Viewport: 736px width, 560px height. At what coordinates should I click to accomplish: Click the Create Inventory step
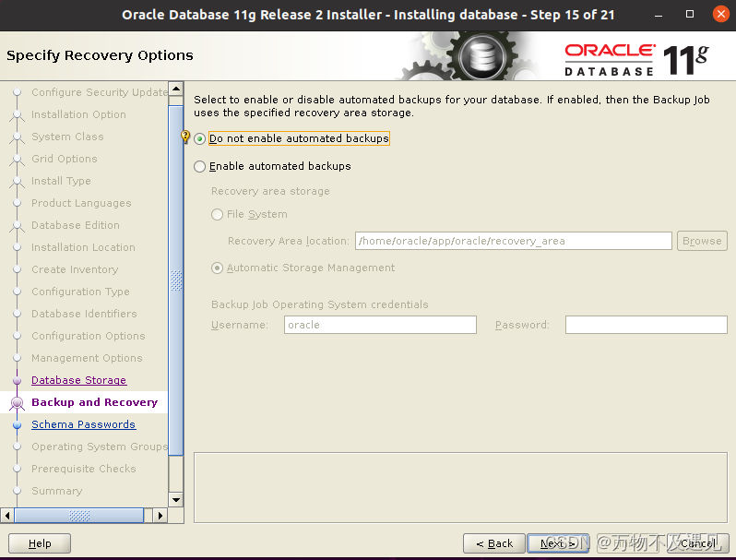[x=75, y=269]
